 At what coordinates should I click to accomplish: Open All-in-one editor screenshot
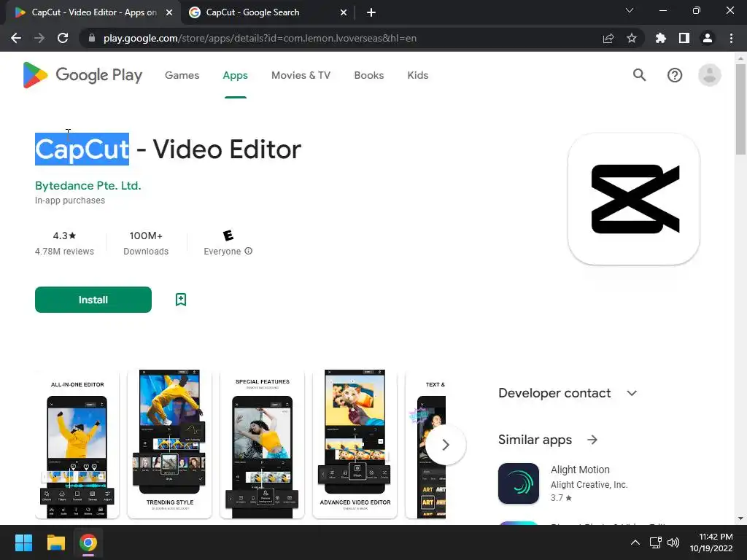click(77, 444)
